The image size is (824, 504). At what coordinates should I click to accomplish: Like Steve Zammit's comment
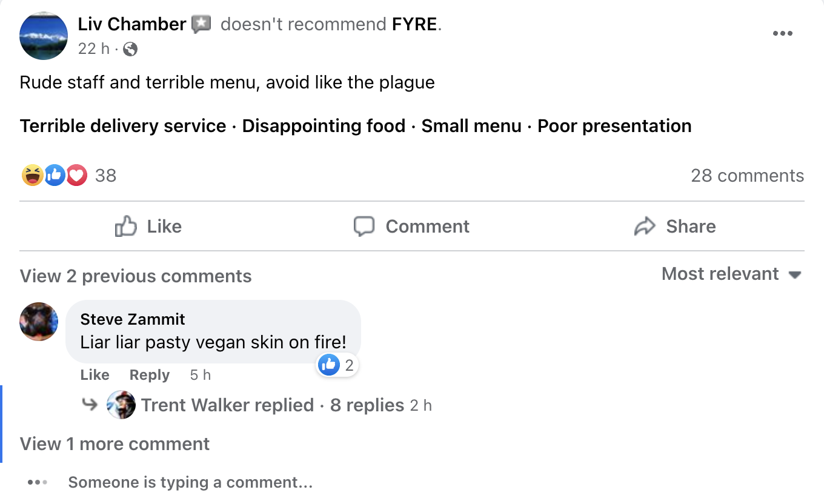click(x=95, y=375)
